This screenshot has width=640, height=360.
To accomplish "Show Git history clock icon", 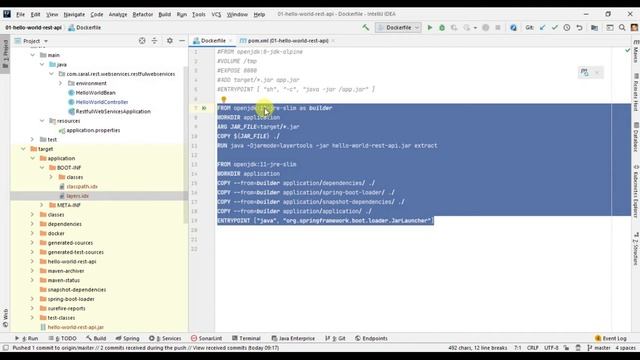I will click(x=567, y=27).
